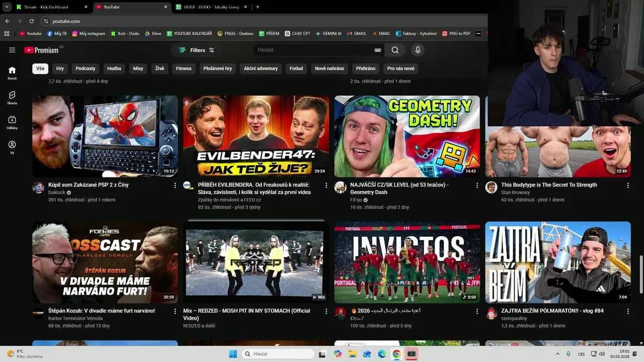Open the rastopauliny channel avatar

[x=491, y=314]
